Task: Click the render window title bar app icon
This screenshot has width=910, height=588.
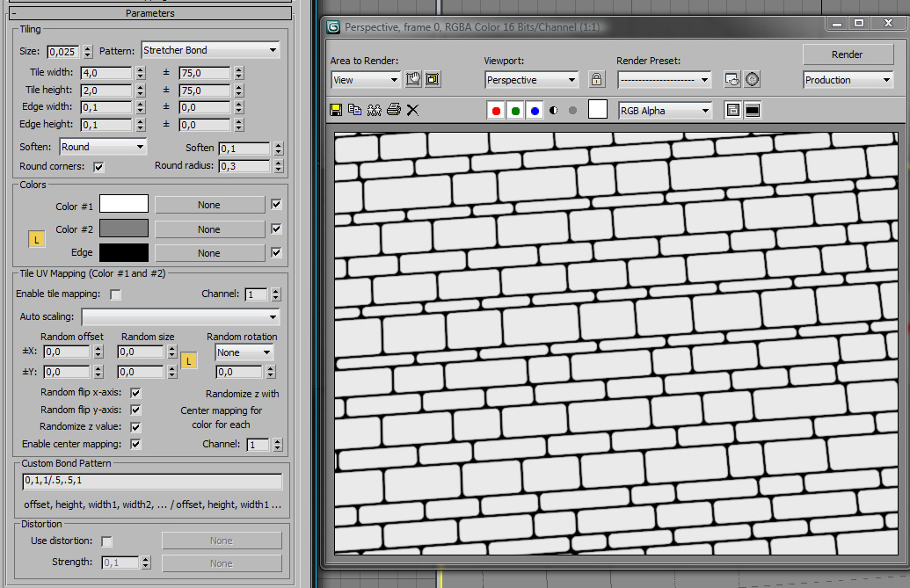Action: tap(333, 27)
